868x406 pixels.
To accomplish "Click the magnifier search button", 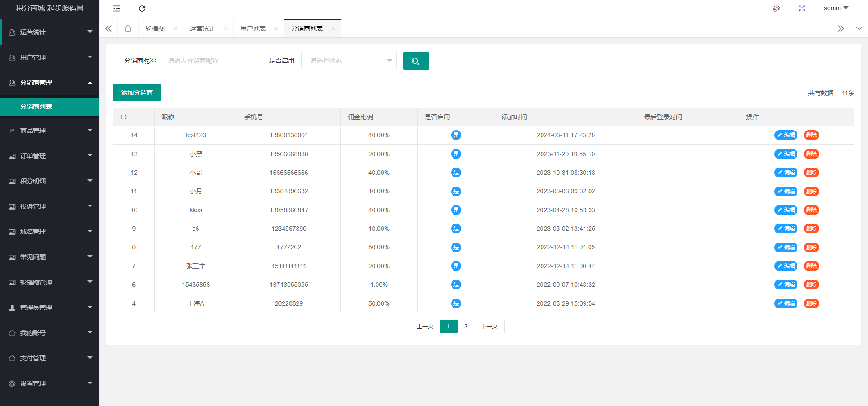I will coord(415,61).
